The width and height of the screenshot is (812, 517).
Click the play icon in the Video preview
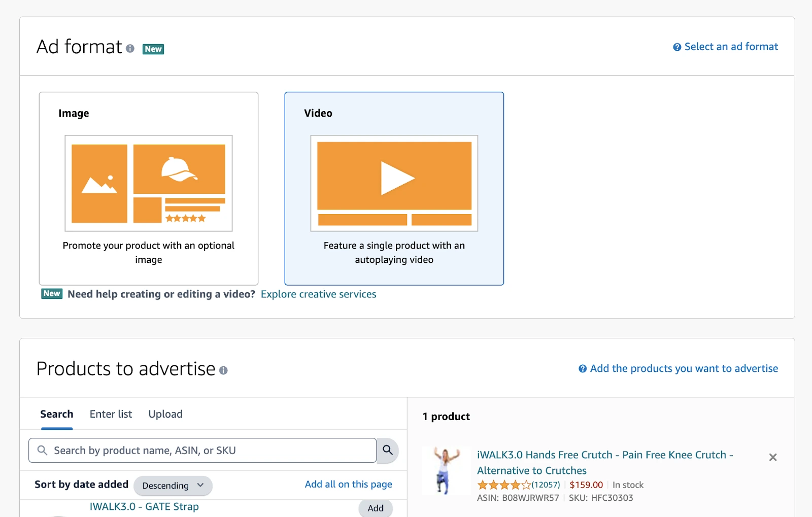click(x=396, y=178)
